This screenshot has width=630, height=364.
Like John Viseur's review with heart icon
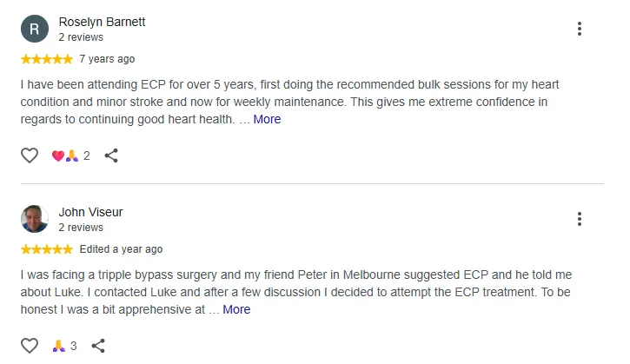[30, 346]
